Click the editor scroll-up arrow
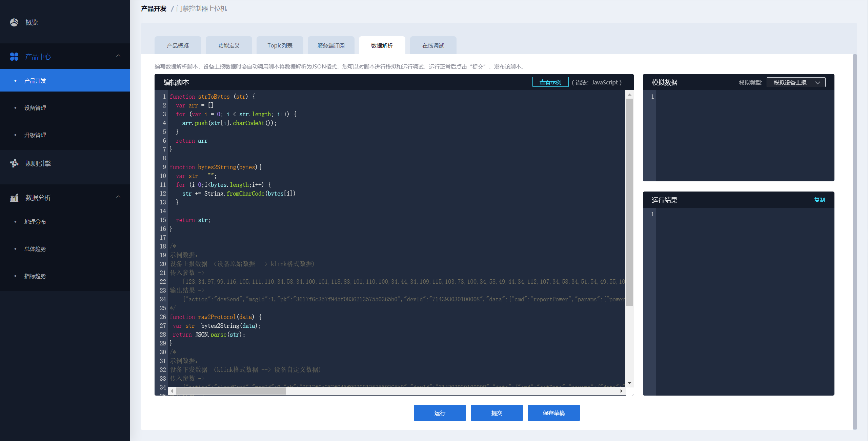The width and height of the screenshot is (868, 441). (x=629, y=95)
